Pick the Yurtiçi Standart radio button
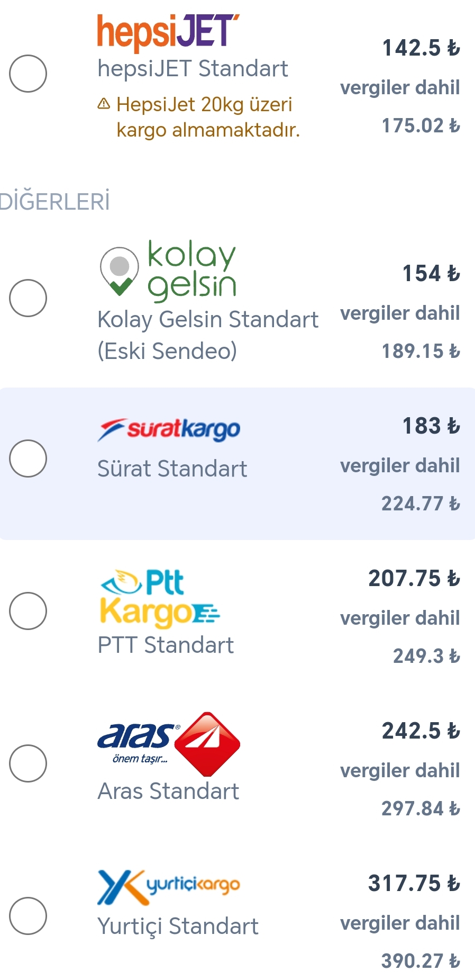 coord(28,916)
